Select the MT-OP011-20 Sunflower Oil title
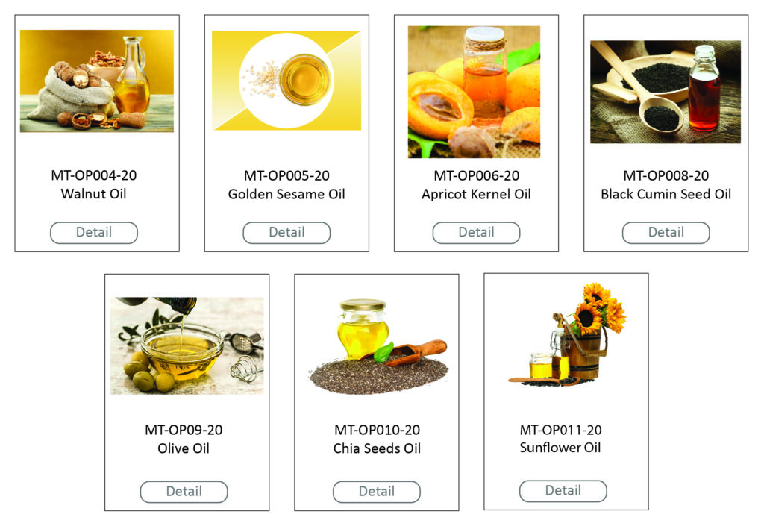The image size is (764, 532). (x=560, y=439)
